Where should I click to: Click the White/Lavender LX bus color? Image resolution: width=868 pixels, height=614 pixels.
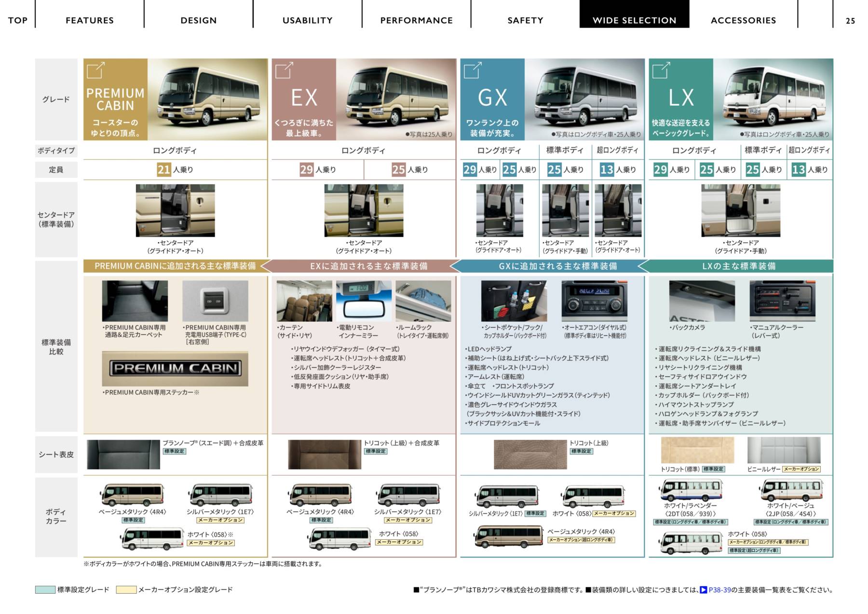[691, 490]
